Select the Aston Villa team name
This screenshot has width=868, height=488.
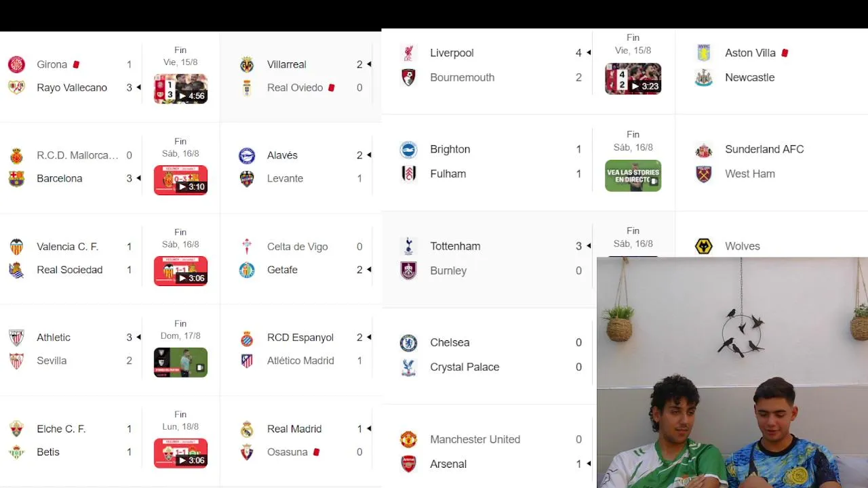[x=750, y=53]
